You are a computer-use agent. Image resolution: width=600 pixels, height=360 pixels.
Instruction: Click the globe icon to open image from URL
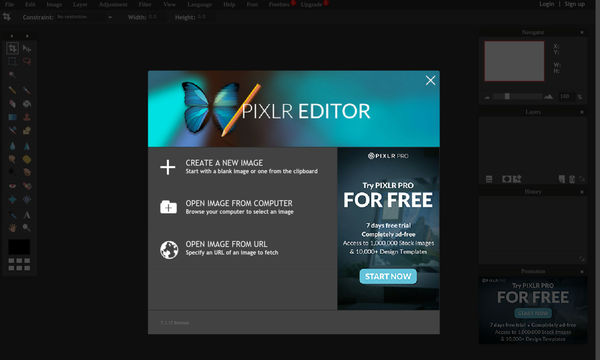tap(169, 250)
